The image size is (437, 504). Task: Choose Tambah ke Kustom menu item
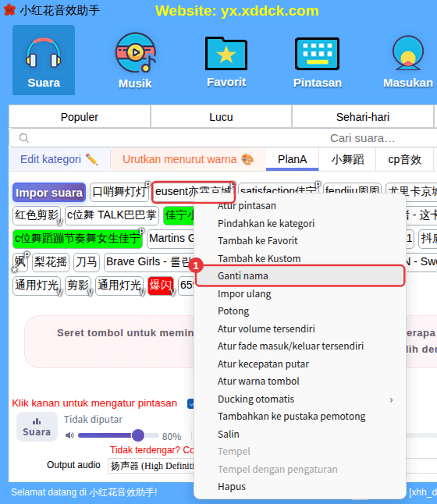click(300, 258)
